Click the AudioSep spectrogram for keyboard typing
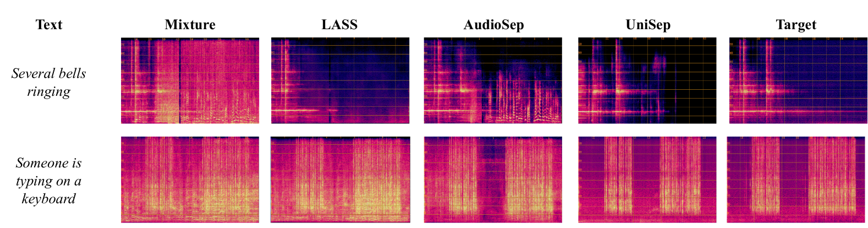868x228 pixels. tap(493, 180)
